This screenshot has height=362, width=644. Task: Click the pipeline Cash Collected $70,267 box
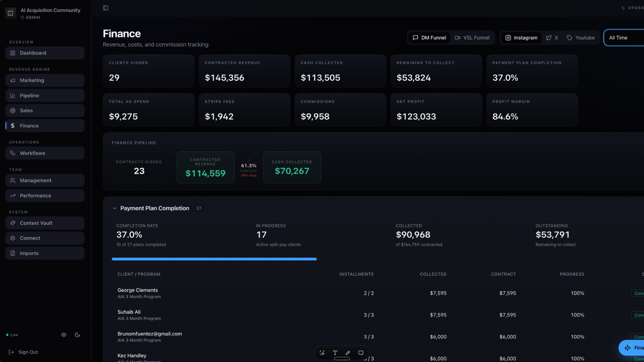tap(292, 168)
